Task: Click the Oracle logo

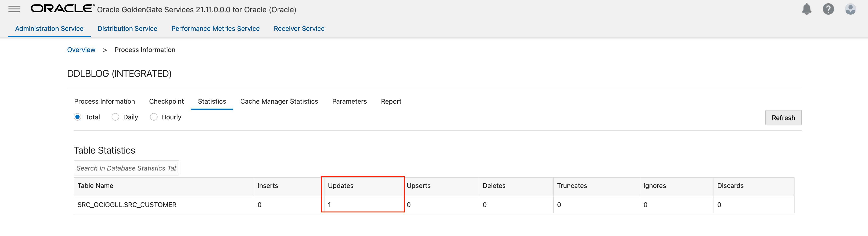Action: point(62,9)
